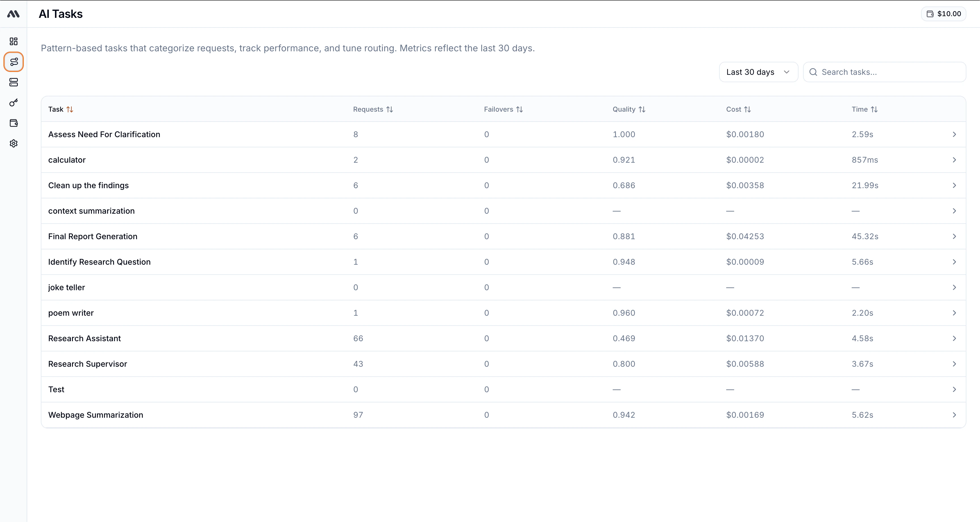
Task: Click the 21.99s time value
Action: [865, 186]
